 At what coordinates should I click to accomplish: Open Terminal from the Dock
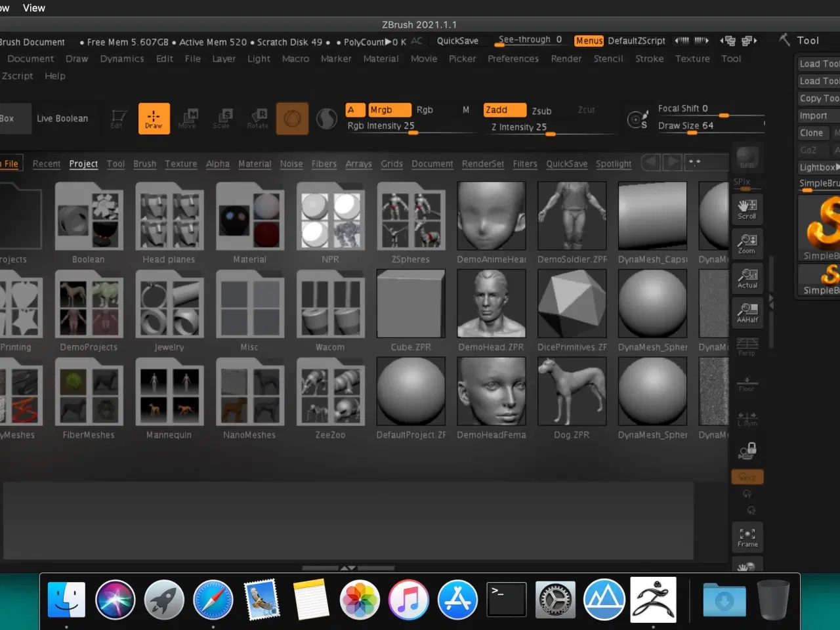[x=506, y=600]
